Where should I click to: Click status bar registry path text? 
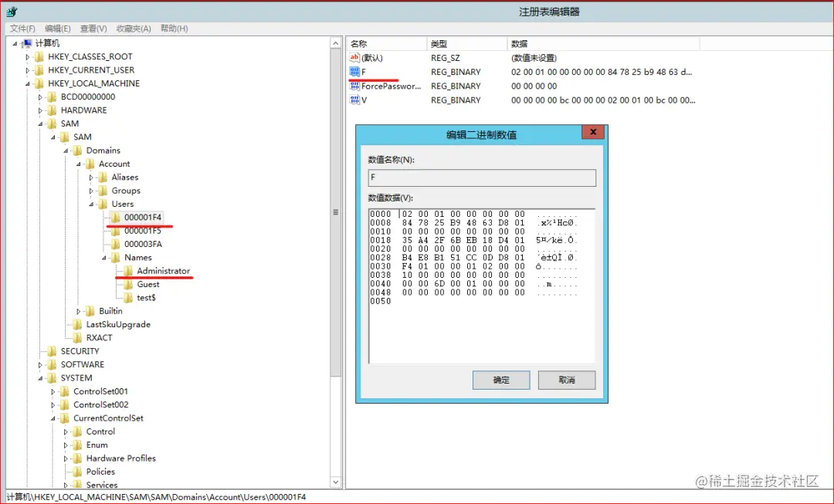(156, 497)
